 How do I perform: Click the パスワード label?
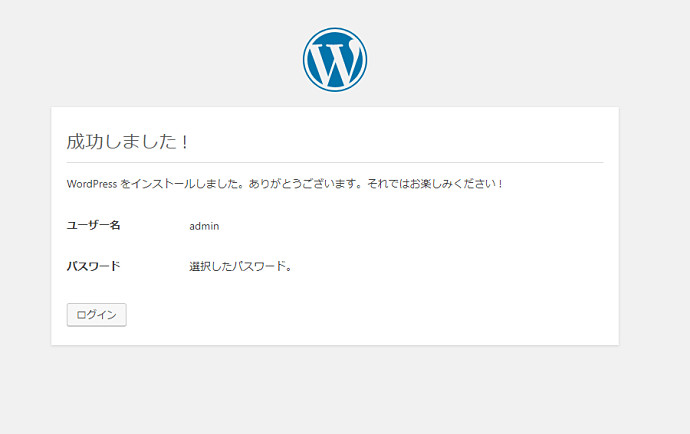(x=93, y=267)
